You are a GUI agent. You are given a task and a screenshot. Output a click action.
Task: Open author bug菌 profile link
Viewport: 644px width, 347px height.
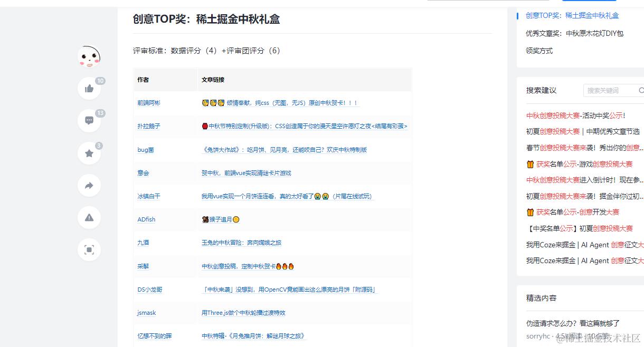click(x=146, y=150)
